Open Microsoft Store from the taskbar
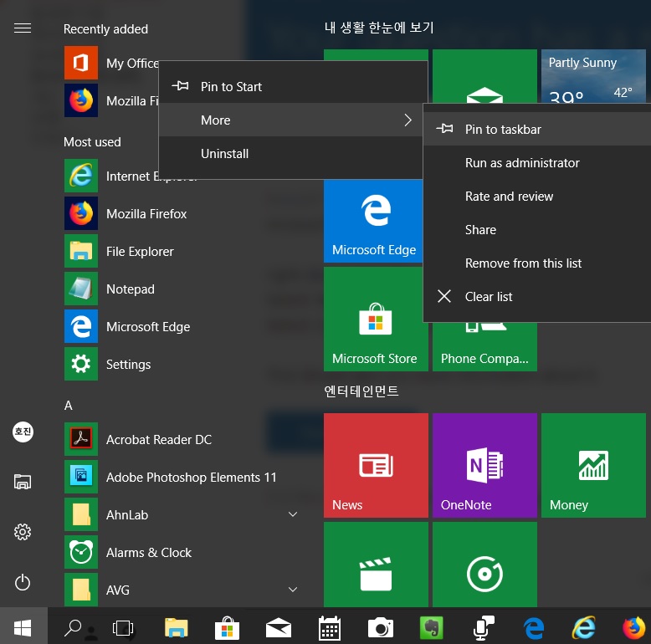Viewport: 651px width, 644px height. pos(226,627)
